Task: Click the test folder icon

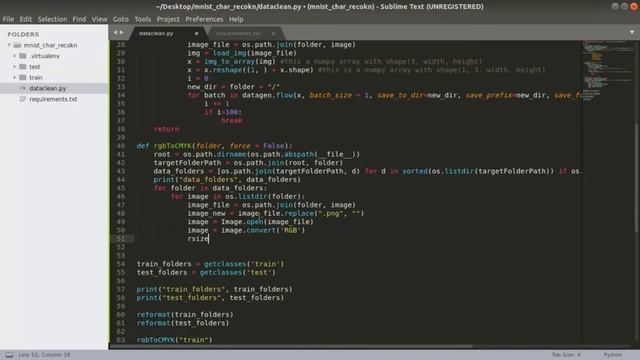Action: click(x=23, y=67)
